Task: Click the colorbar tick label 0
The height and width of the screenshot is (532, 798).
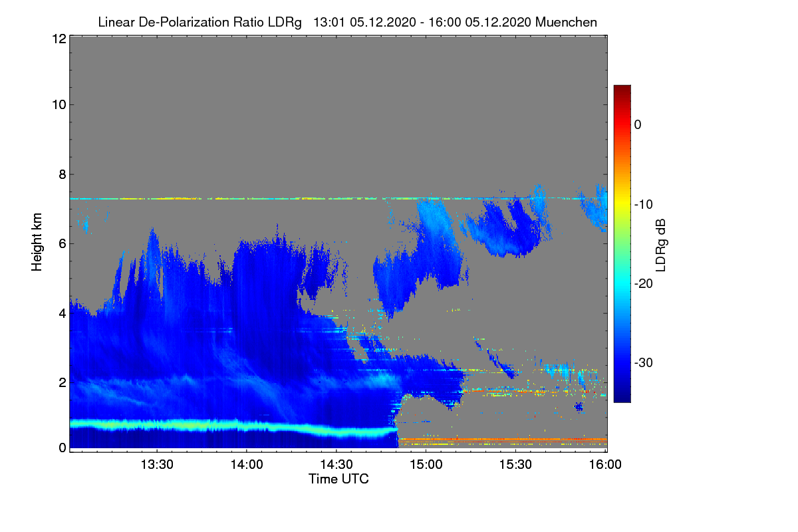Action: 638,124
